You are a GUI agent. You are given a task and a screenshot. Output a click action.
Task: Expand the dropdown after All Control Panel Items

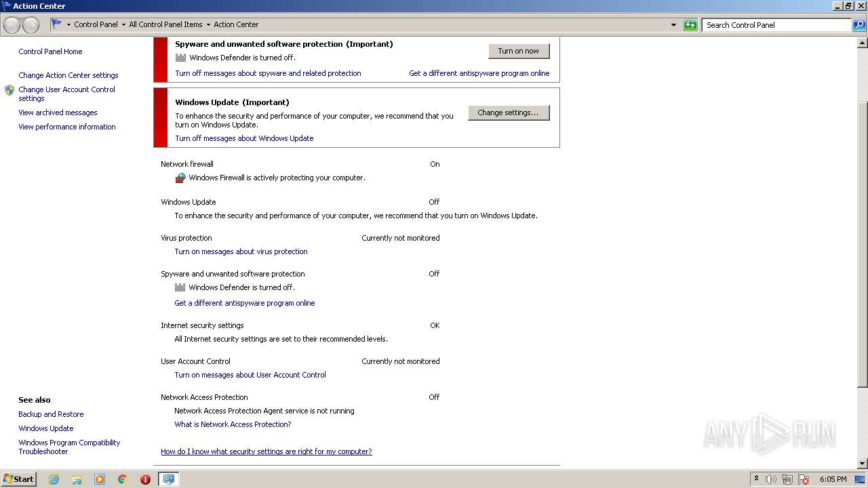click(208, 25)
